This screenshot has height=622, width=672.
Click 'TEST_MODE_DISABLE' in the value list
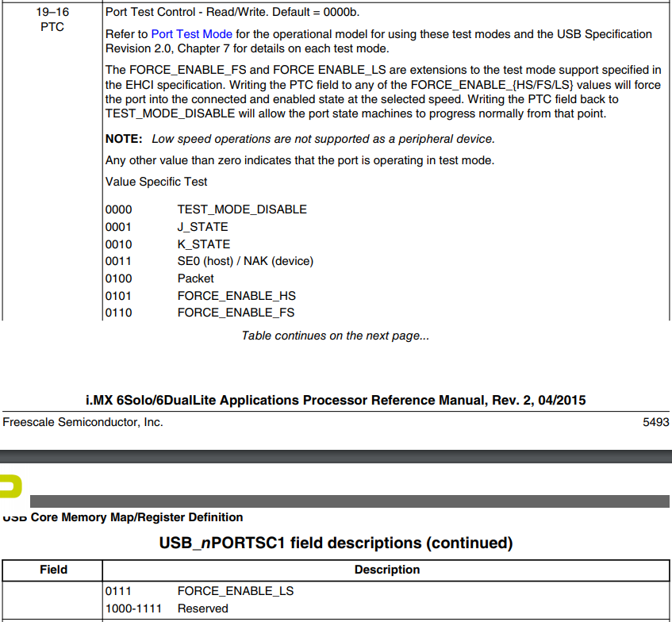pos(242,209)
